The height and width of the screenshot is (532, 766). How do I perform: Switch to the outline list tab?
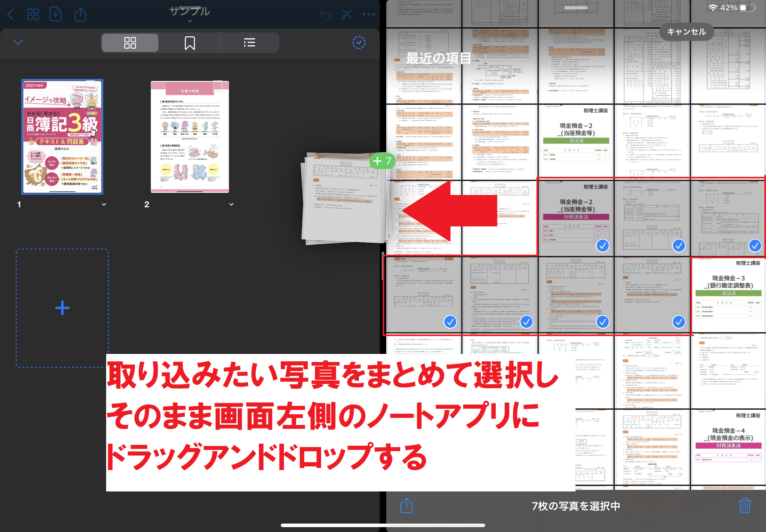pyautogui.click(x=249, y=43)
